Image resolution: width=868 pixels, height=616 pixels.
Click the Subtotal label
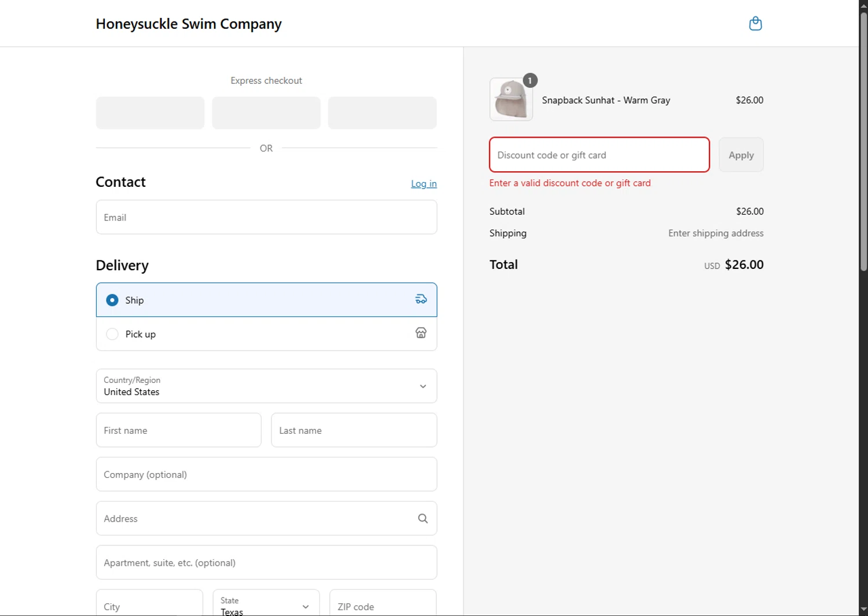(507, 211)
